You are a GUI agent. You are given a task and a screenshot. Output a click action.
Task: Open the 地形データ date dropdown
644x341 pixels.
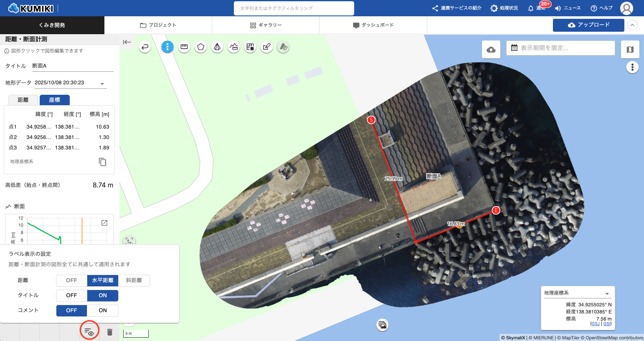click(102, 83)
